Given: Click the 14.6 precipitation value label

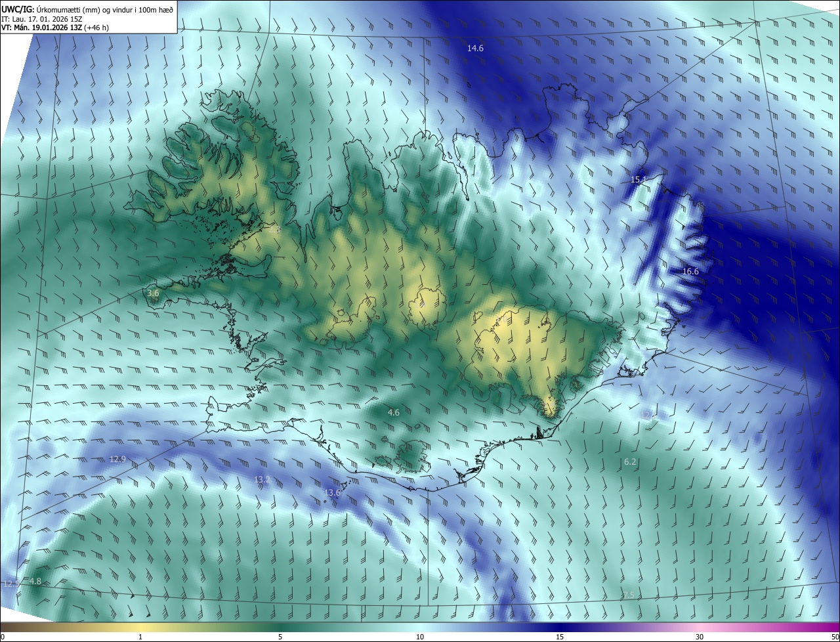Looking at the screenshot, I should click(475, 49).
